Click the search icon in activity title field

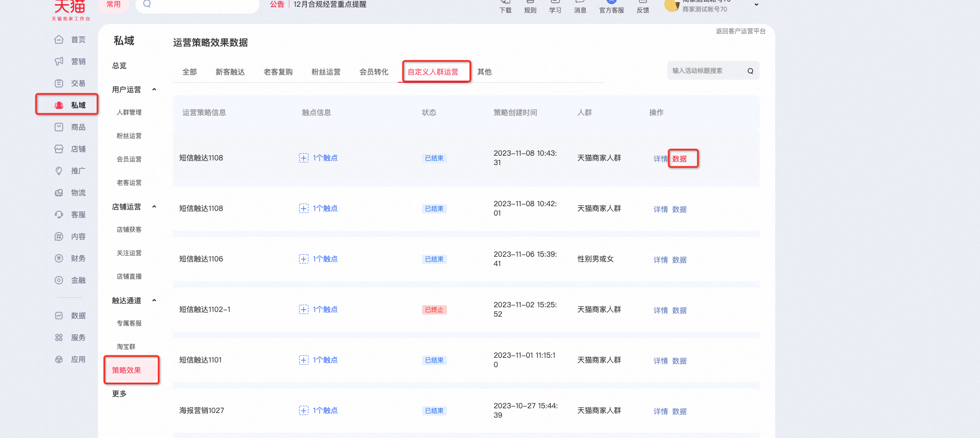[x=750, y=71]
